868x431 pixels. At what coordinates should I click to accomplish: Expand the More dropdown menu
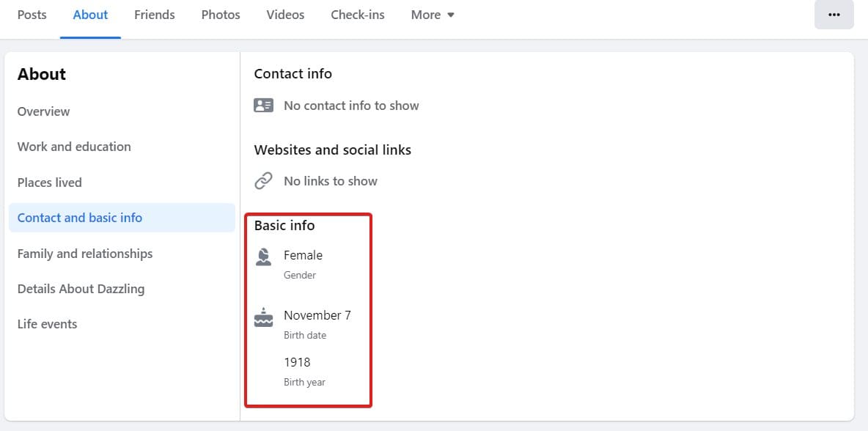(x=433, y=15)
